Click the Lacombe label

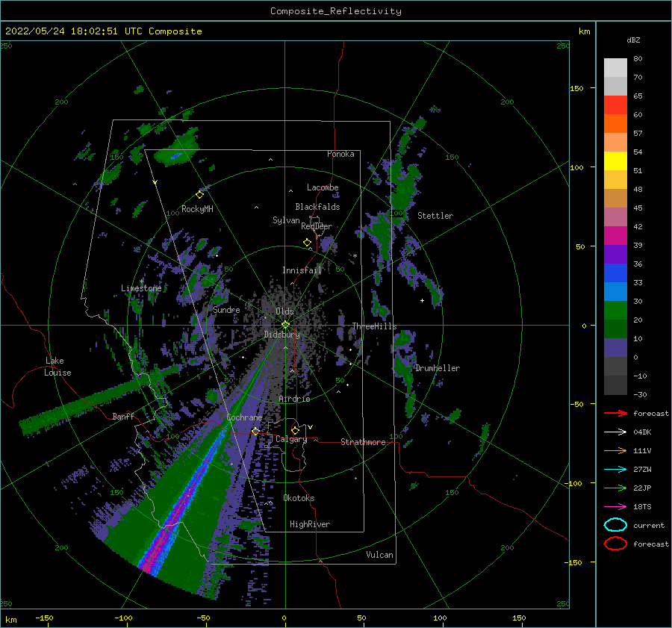pos(323,187)
